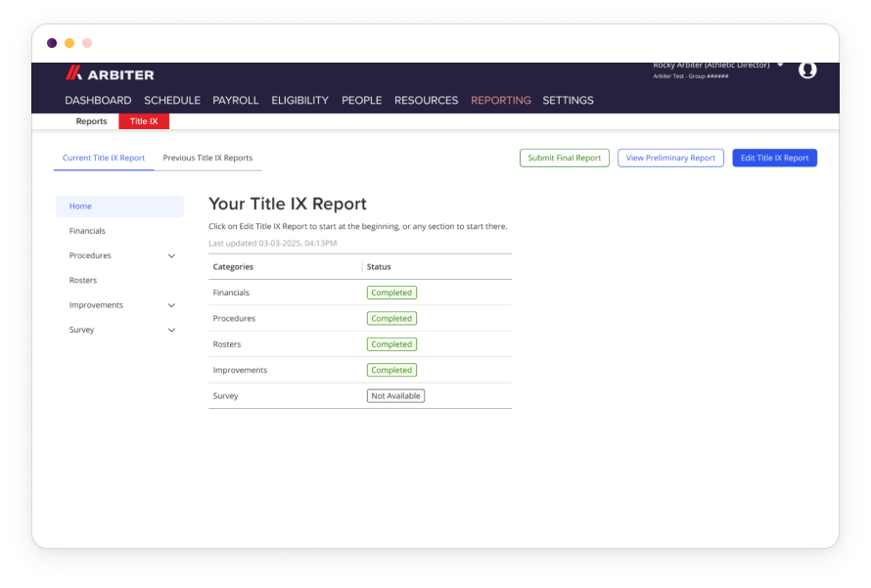The height and width of the screenshot is (588, 871).
Task: Click the Status column header
Action: pos(379,267)
